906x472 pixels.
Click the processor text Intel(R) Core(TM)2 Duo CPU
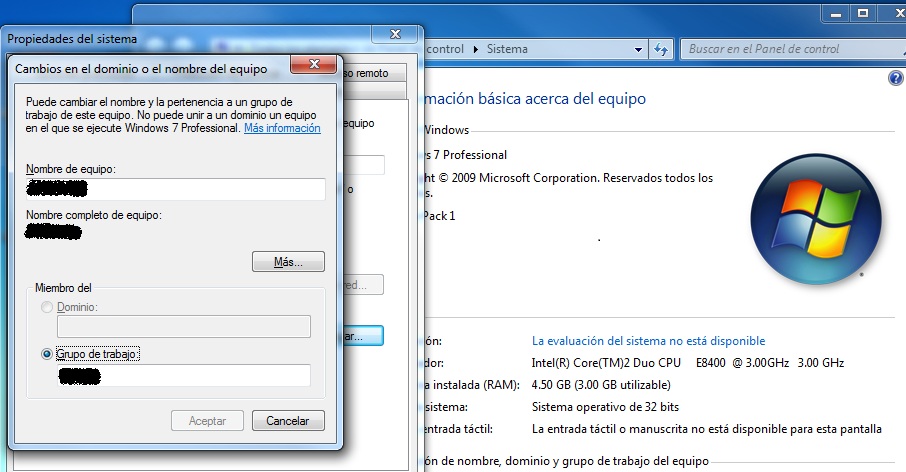coord(606,363)
